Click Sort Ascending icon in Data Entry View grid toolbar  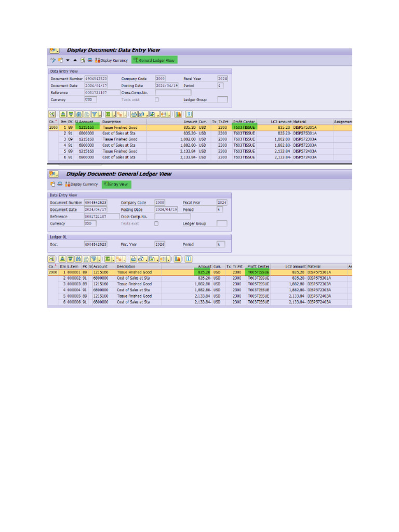point(63,114)
